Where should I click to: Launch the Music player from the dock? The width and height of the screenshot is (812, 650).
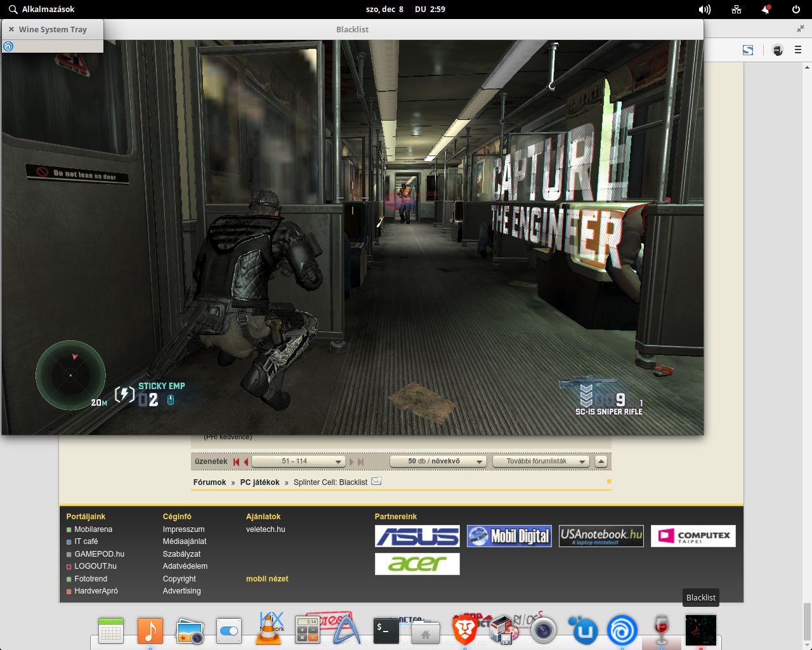[150, 631]
